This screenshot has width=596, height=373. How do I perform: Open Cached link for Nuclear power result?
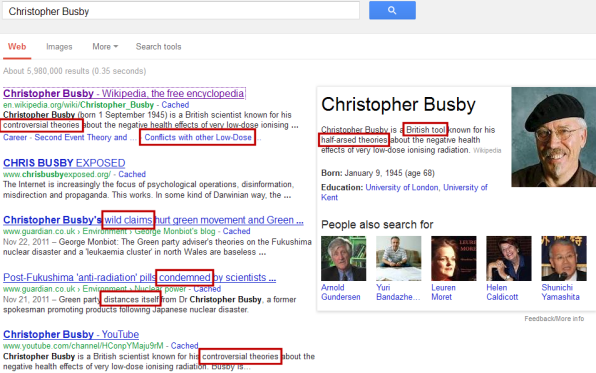207,289
